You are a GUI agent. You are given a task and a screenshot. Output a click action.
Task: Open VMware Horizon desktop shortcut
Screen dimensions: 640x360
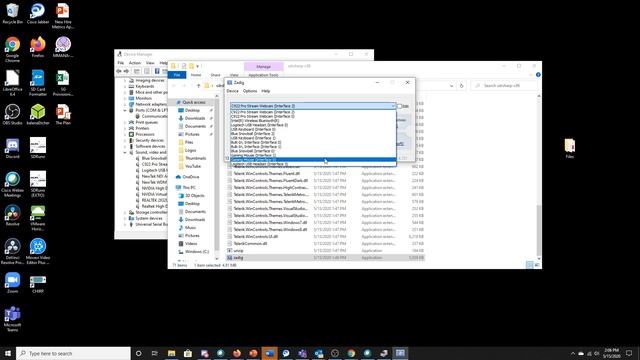(x=38, y=218)
